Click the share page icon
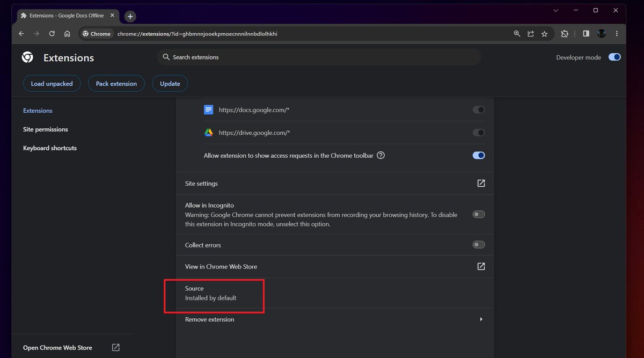Viewport: 644px width, 358px height. pyautogui.click(x=531, y=34)
